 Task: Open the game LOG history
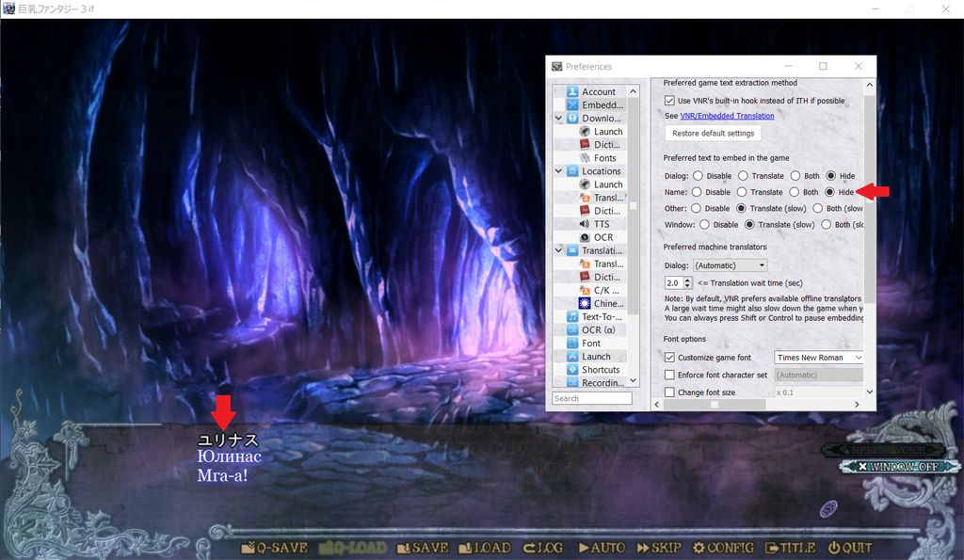click(542, 548)
